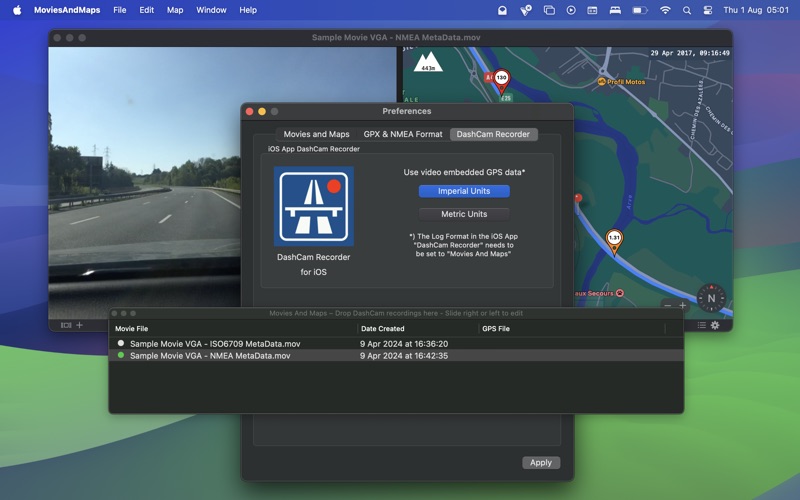Click the stacked windows icon in menu bar
Screen dimensions: 800x500
point(549,10)
